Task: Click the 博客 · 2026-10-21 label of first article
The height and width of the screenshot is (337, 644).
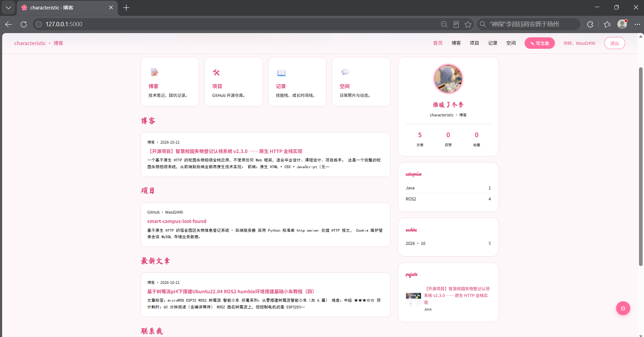Action: tap(163, 142)
